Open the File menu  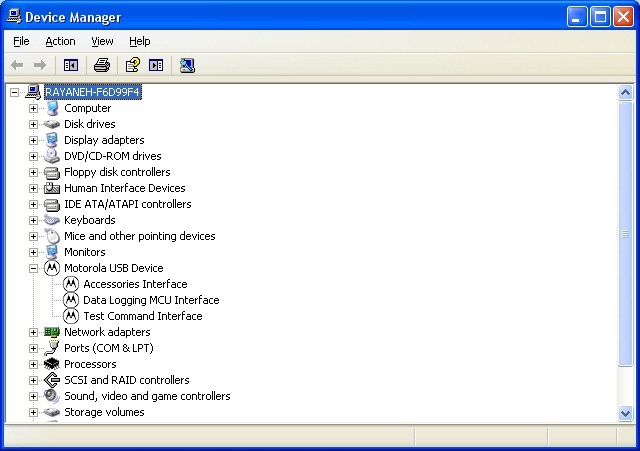click(21, 41)
